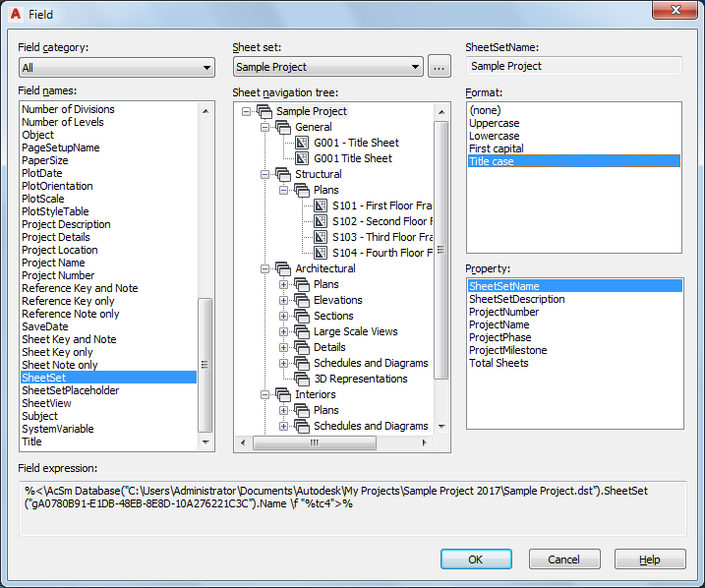The image size is (705, 588).
Task: Click the Architectural subset icon
Action: (283, 268)
